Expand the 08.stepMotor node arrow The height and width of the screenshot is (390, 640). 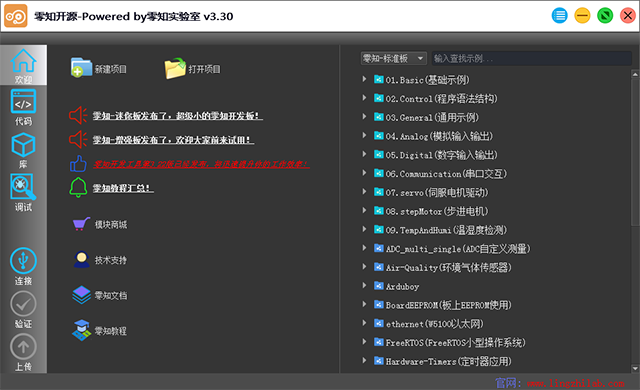coord(364,211)
